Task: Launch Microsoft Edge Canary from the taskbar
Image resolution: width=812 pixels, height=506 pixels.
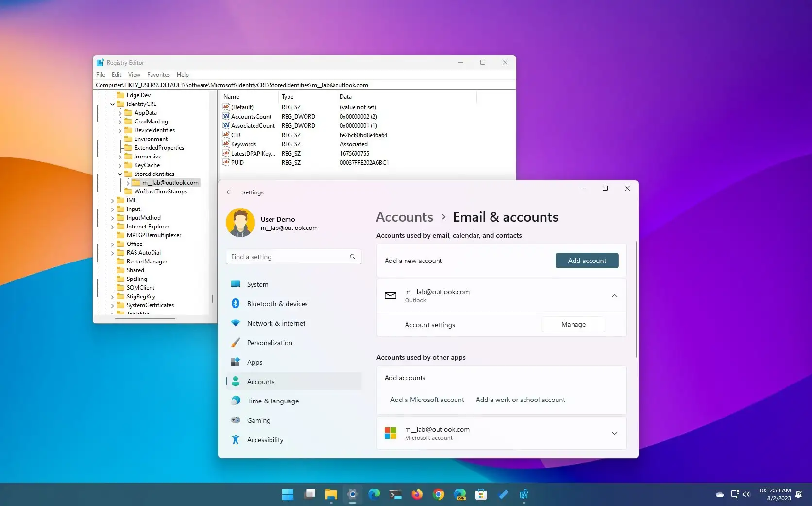Action: pyautogui.click(x=460, y=494)
